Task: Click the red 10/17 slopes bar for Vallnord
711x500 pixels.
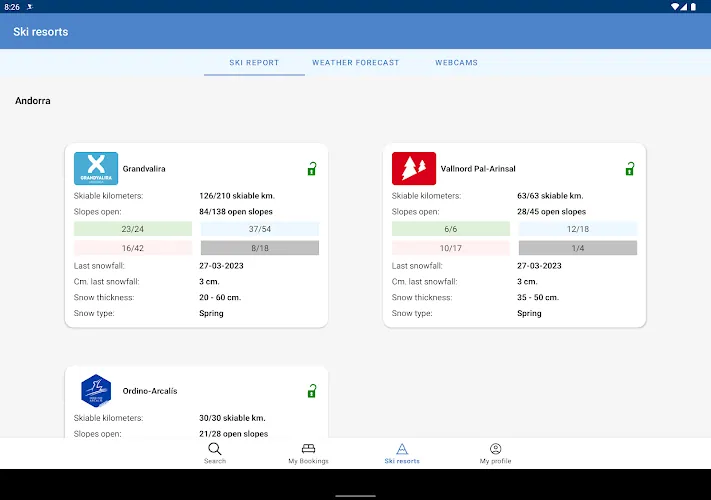Action: point(451,248)
